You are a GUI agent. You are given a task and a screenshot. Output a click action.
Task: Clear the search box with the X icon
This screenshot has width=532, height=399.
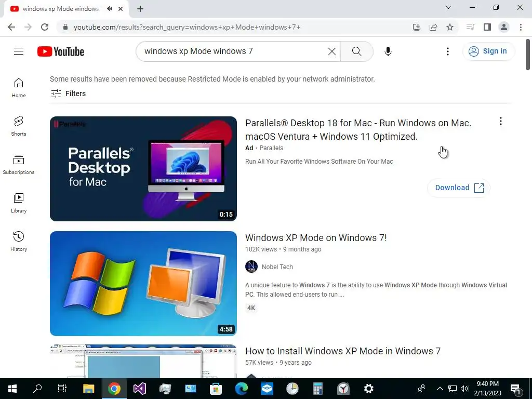[332, 51]
